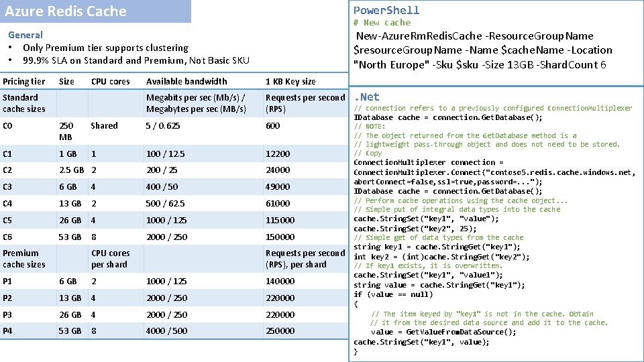Click the "250 MB" size cell
The height and width of the screenshot is (362, 644).
[x=66, y=131]
